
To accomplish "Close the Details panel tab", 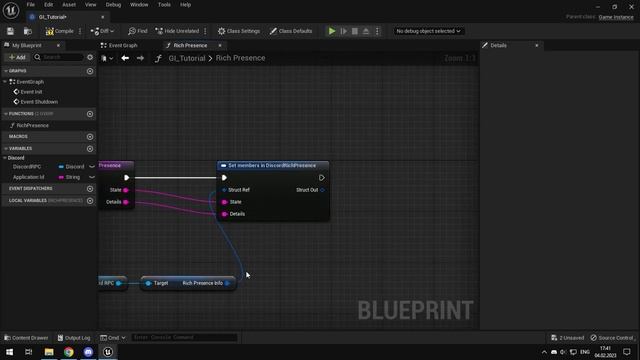I will pyautogui.click(x=537, y=45).
